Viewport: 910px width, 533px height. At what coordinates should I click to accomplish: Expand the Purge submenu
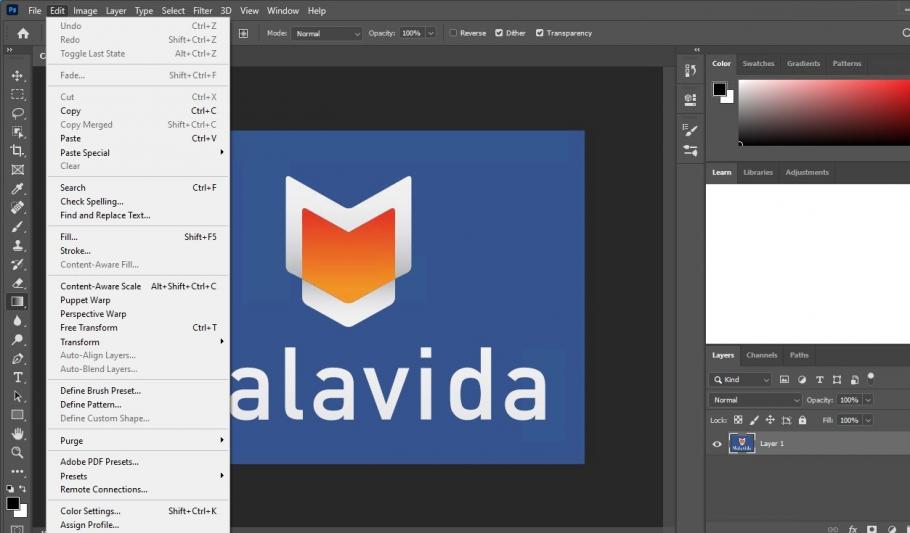[138, 441]
